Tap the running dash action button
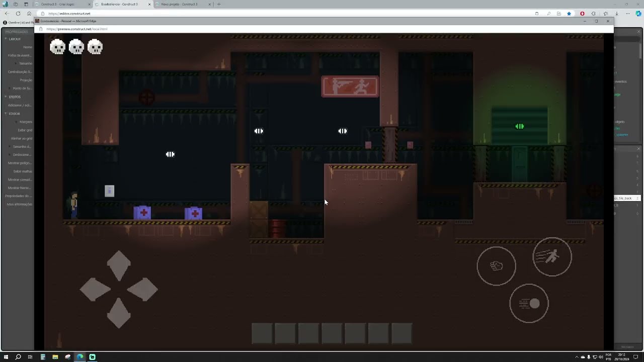Viewport: 644px width, 362px height. point(552,256)
